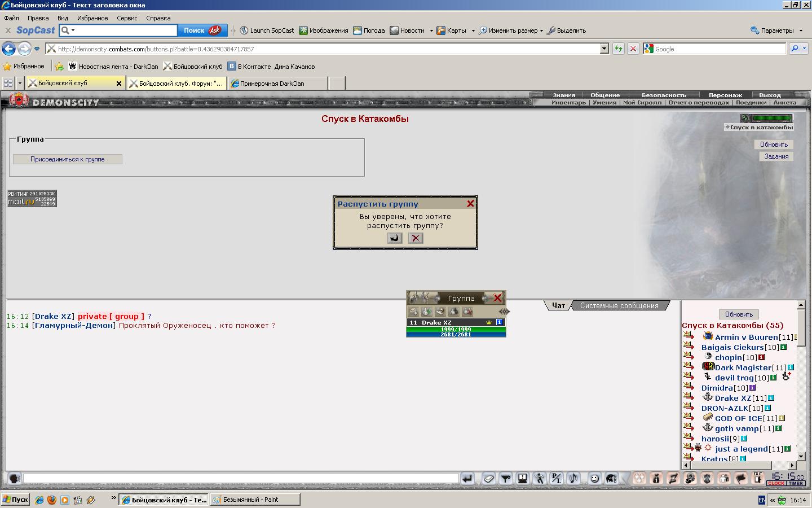Click Присоединиться к группе button
The width and height of the screenshot is (812, 508).
[68, 159]
